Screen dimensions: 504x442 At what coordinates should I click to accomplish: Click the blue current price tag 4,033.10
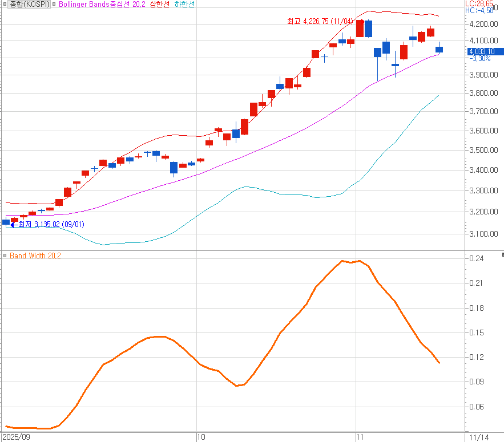[485, 51]
